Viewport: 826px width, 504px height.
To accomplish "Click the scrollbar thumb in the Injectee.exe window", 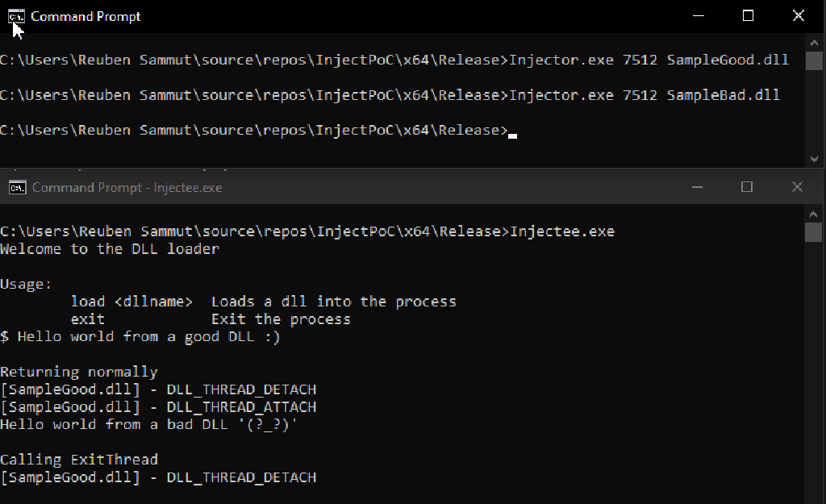I will click(814, 233).
